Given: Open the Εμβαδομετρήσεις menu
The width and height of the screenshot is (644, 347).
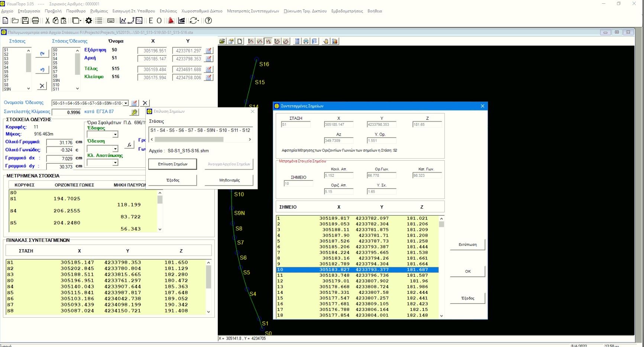Looking at the screenshot, I should coord(347,11).
